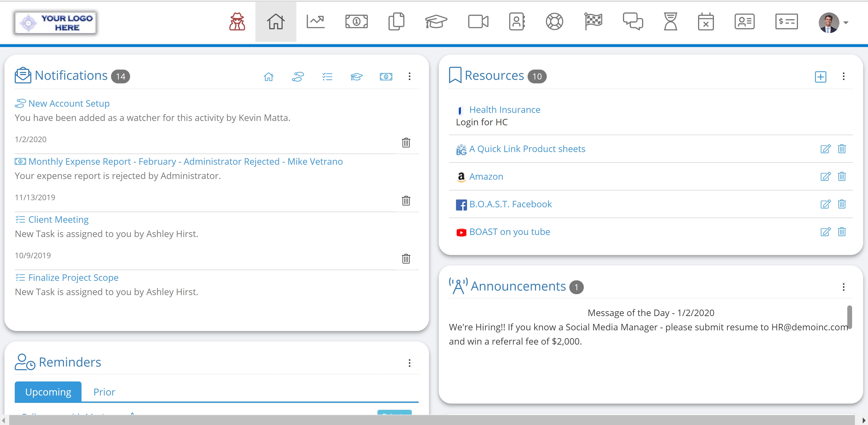Open the BOAST on you tube link
Viewport: 868px width, 425px height.
click(509, 232)
